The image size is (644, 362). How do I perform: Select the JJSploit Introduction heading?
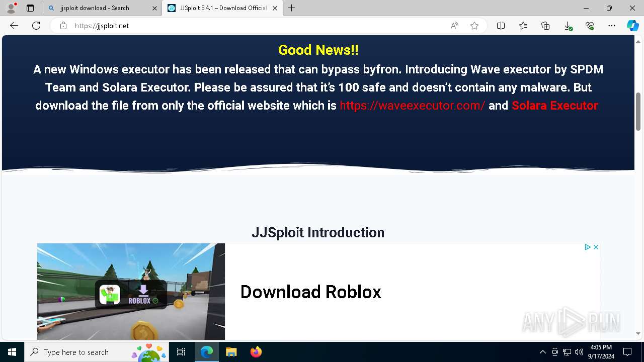[318, 232]
